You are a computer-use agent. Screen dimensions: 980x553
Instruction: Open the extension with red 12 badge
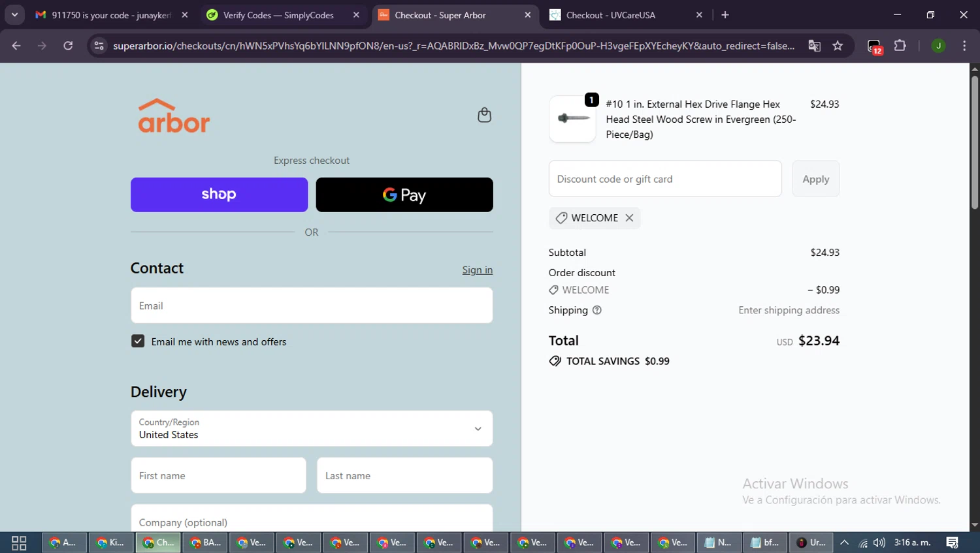[x=875, y=46]
